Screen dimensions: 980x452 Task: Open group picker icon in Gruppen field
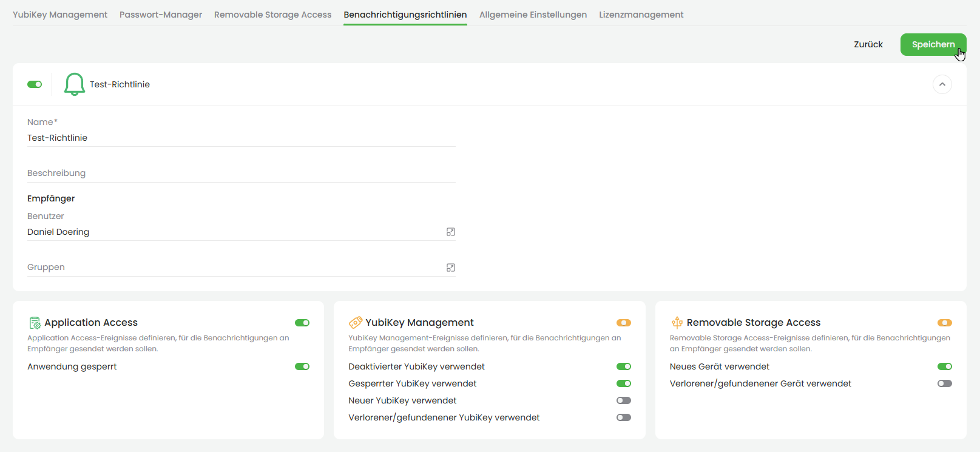(451, 268)
